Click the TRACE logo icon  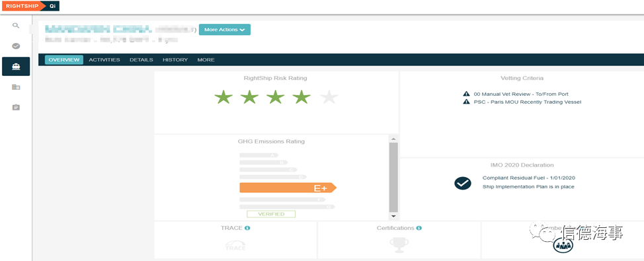click(236, 245)
